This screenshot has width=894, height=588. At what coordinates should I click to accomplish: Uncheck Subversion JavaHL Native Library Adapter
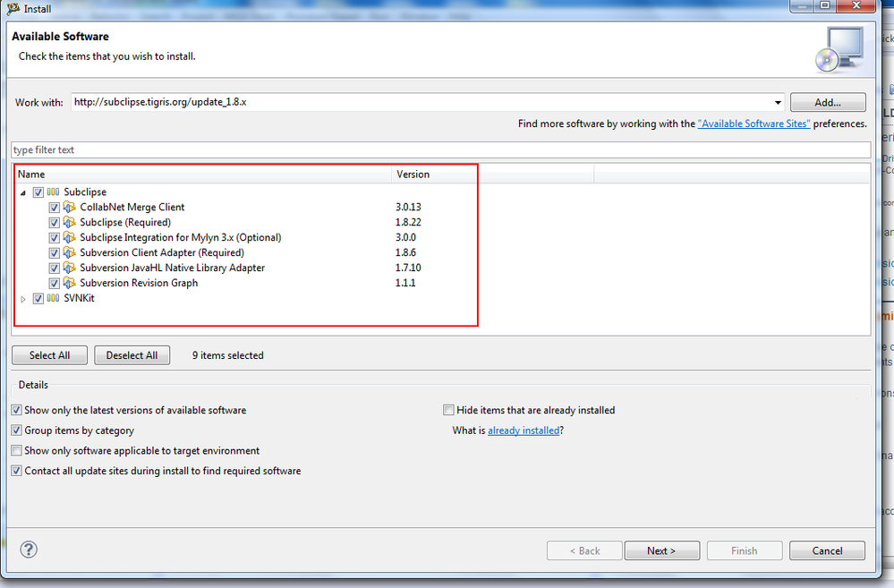click(55, 268)
